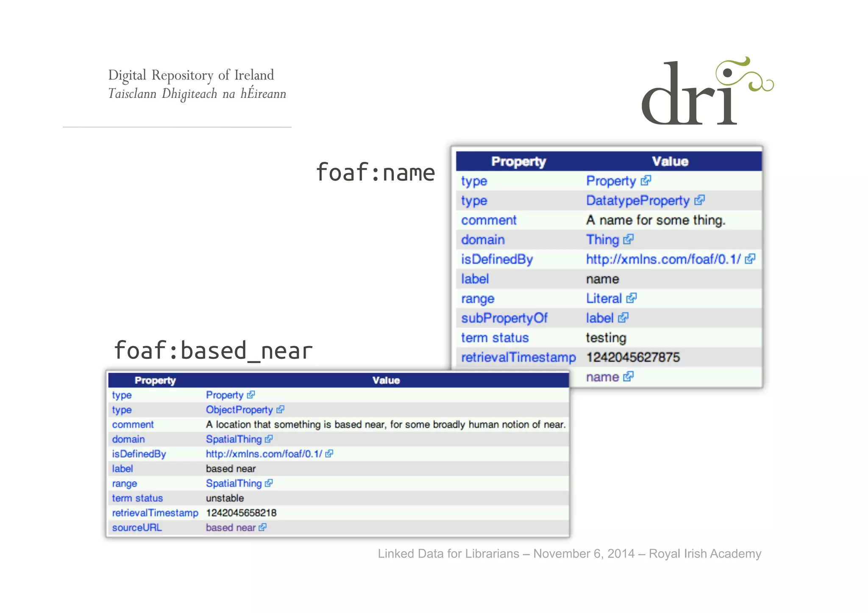The height and width of the screenshot is (613, 868).
Task: Click label property in foaf:name table
Action: [475, 279]
